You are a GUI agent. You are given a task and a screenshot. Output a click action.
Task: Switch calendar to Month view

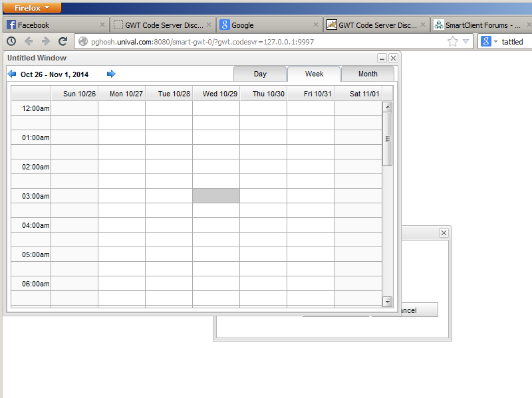click(368, 74)
